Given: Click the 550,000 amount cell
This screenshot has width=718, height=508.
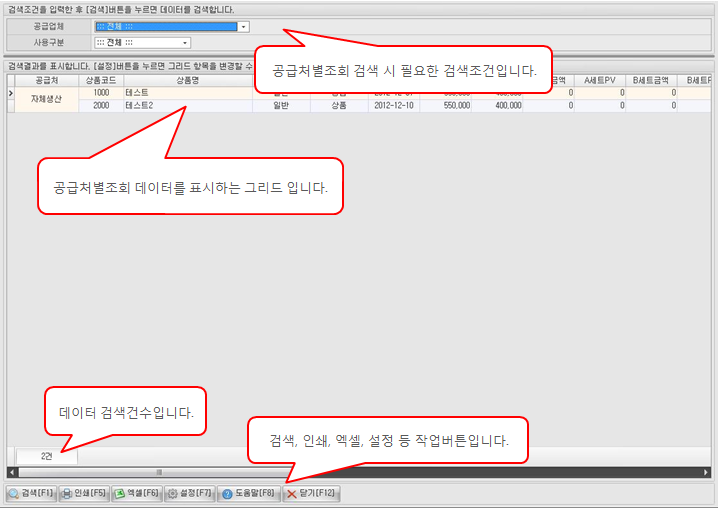Looking at the screenshot, I should click(x=446, y=105).
